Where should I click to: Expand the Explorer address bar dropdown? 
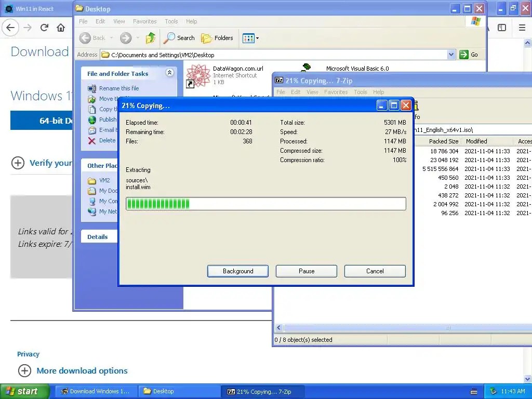(451, 55)
